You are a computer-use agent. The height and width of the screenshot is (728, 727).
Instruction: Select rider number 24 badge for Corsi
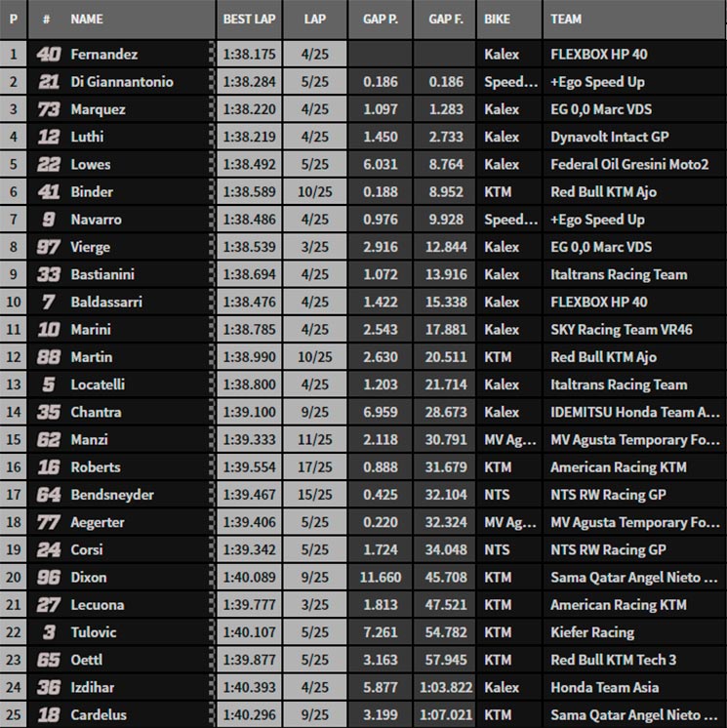point(49,549)
